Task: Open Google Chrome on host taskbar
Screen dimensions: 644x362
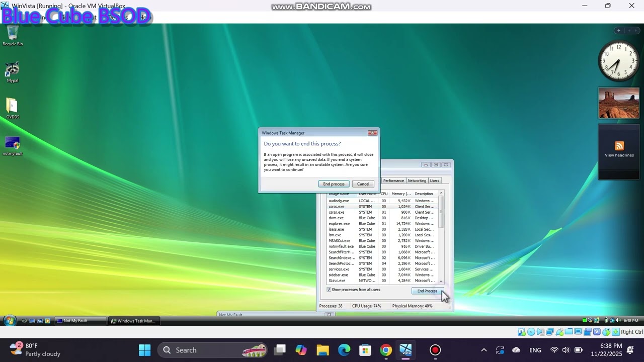Action: point(386,350)
